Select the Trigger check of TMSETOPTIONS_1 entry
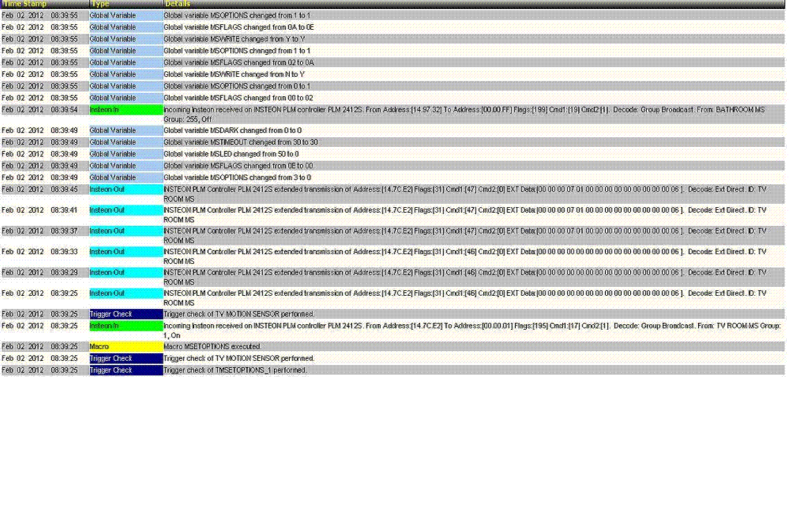The width and height of the screenshot is (809, 532). [x=235, y=370]
